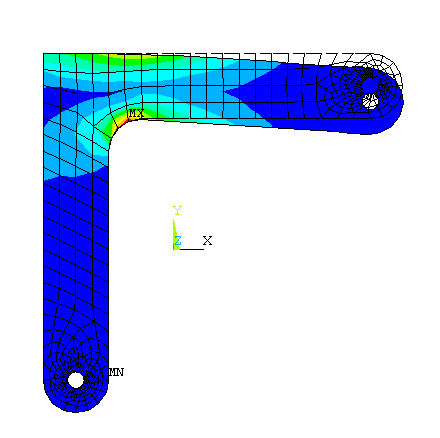Select the Y axis label of the triad

177,211
